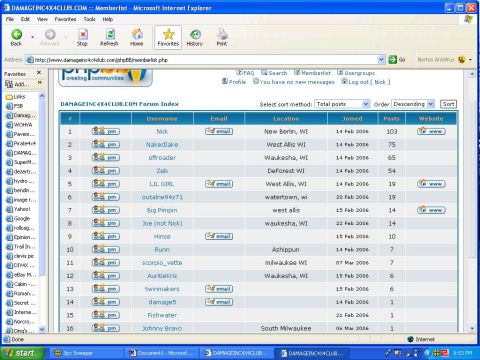480x360 pixels.
Task: Open the View menu
Action: point(42,19)
